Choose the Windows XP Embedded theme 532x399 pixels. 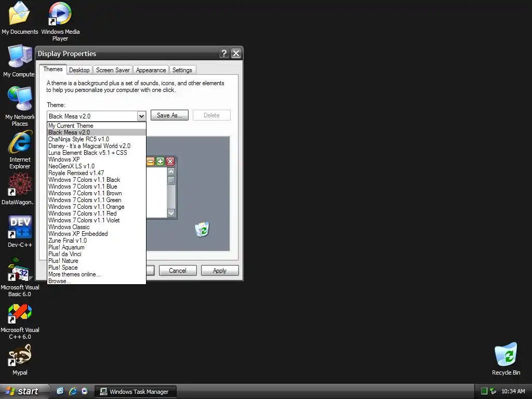pyautogui.click(x=96, y=234)
